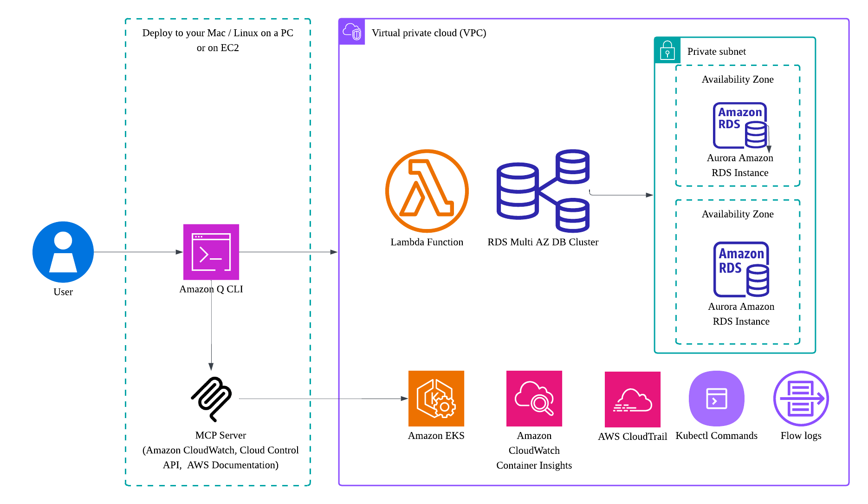Click the Kubectl Commands icon

click(716, 399)
